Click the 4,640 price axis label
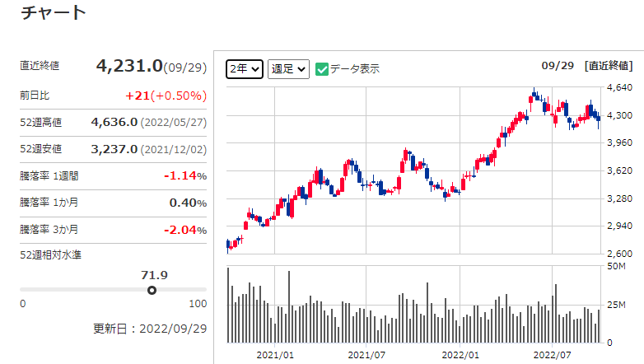644x364 pixels. [620, 87]
